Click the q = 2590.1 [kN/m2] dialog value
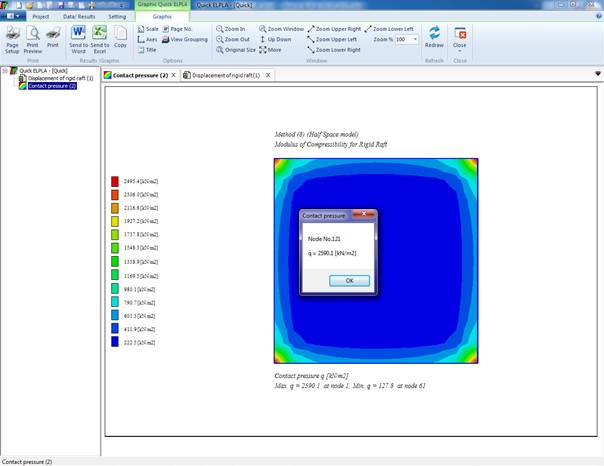 pyautogui.click(x=332, y=253)
